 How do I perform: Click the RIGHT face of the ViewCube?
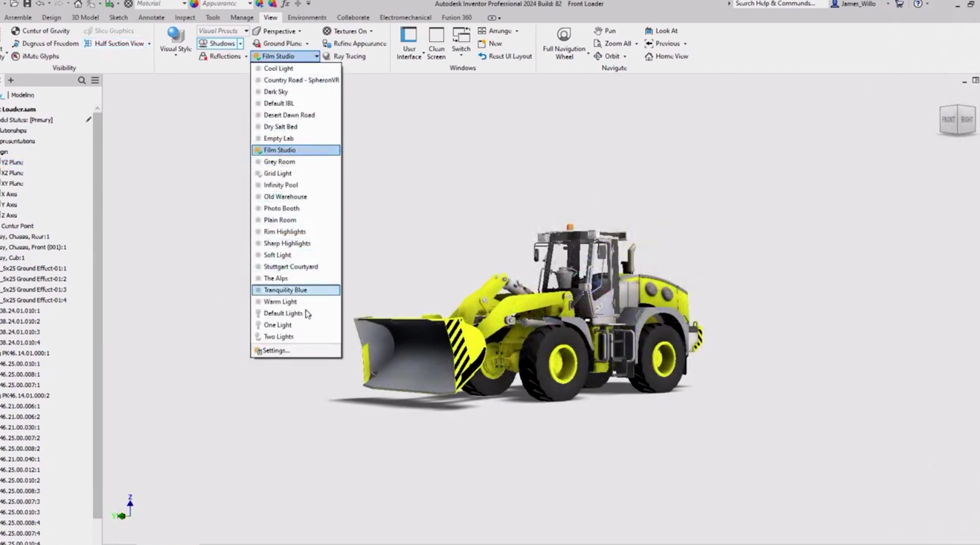[966, 120]
